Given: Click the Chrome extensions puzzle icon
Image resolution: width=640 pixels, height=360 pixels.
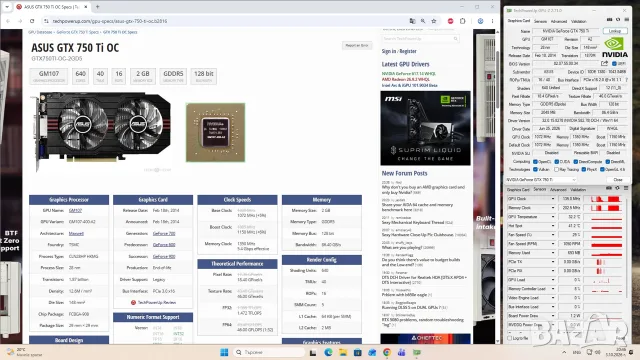Looking at the screenshot, I should [462, 21].
